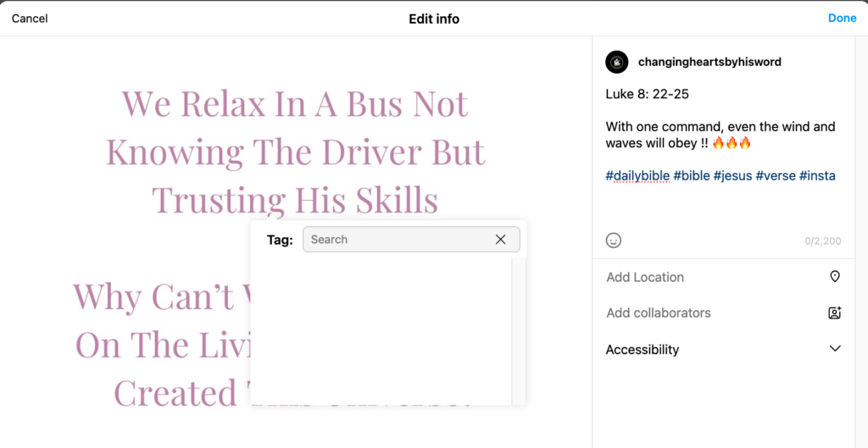
Task: Click the #bible hashtag in caption
Action: pos(692,176)
